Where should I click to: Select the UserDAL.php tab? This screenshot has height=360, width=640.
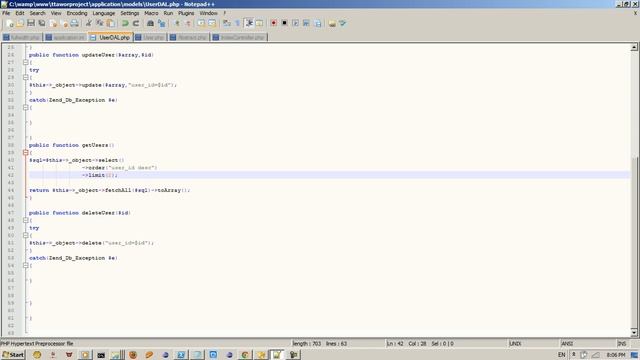(110, 37)
